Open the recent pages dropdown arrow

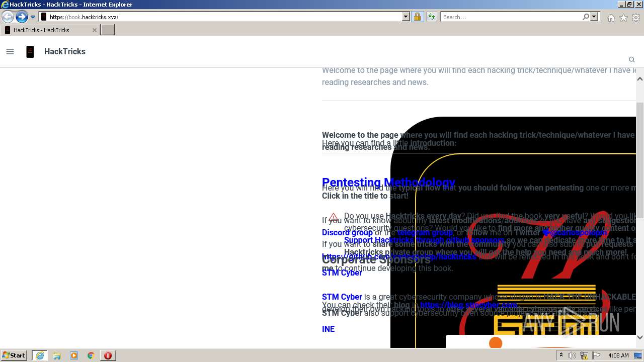[x=33, y=17]
